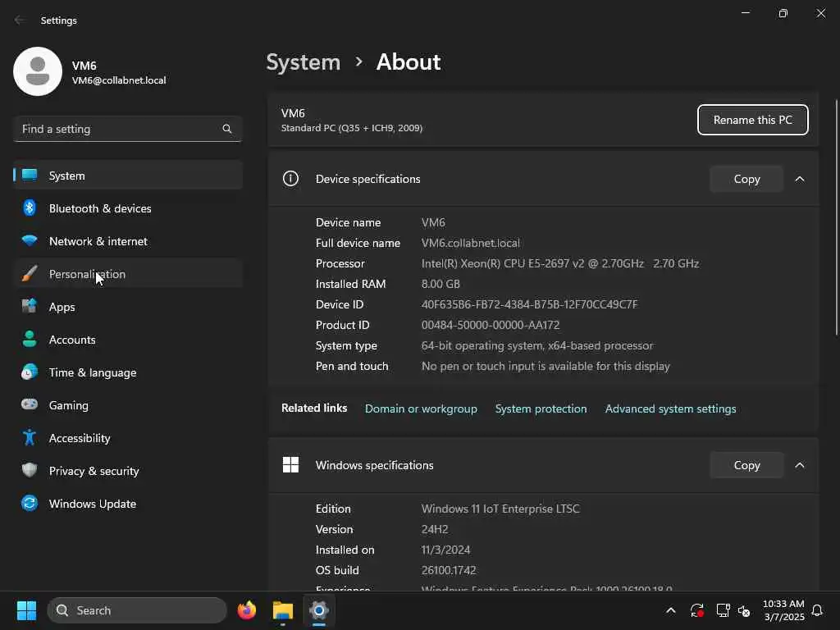Open the System protection link
The width and height of the screenshot is (840, 630).
[541, 409]
